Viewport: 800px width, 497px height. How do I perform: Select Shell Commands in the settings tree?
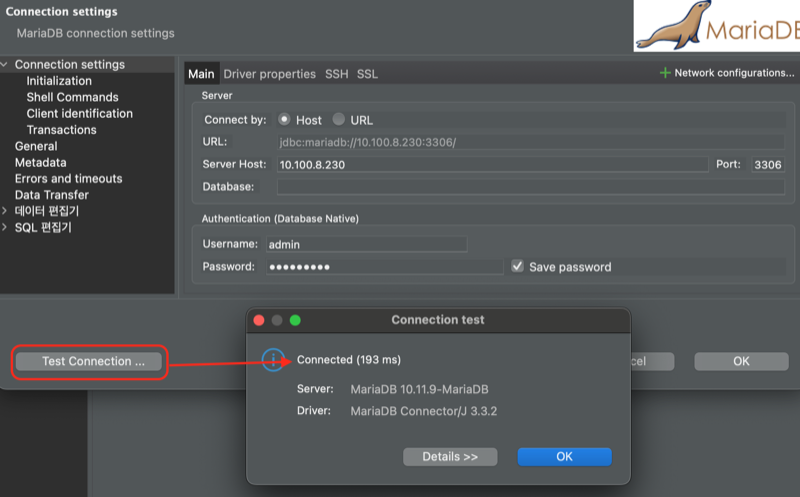[72, 97]
